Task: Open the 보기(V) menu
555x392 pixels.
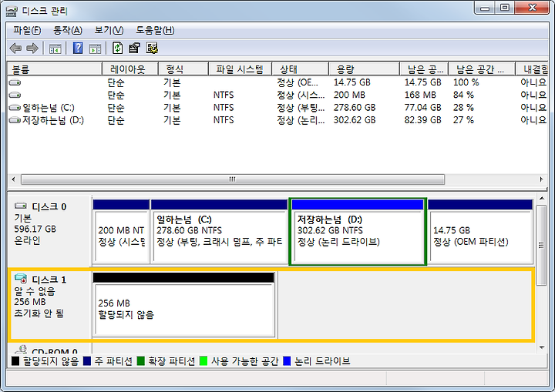Action: (x=109, y=31)
